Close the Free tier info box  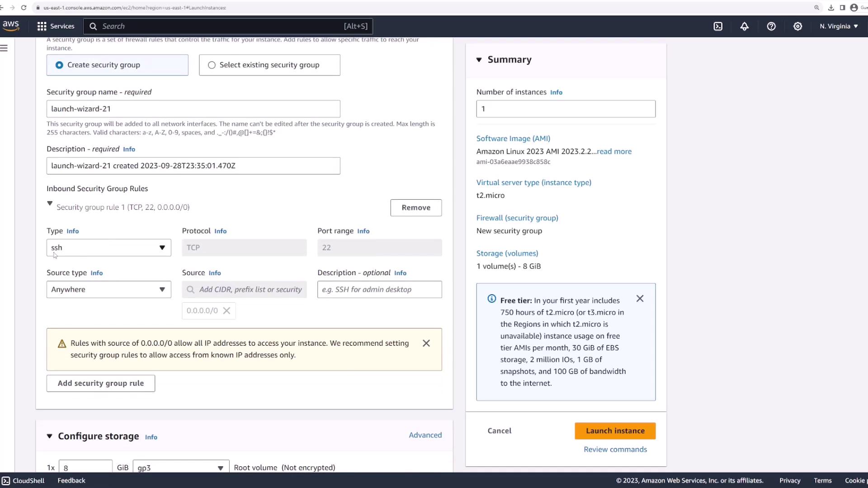[x=640, y=299]
